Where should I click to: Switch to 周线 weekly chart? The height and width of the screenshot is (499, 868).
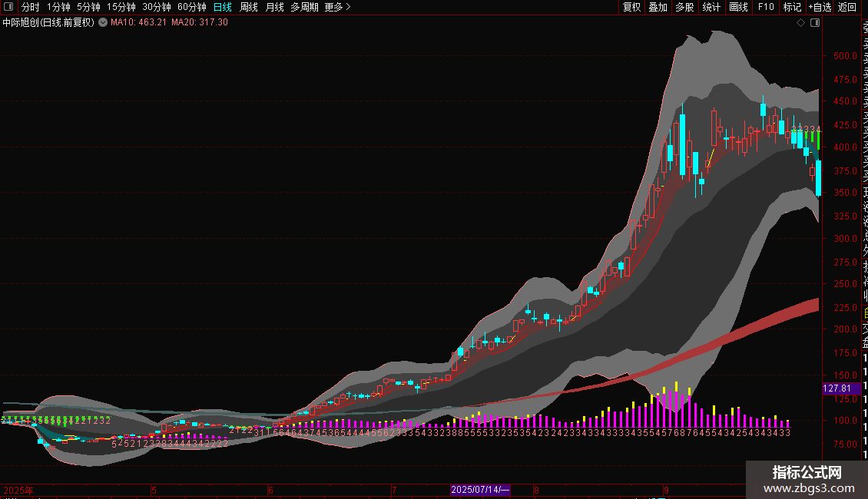(249, 7)
